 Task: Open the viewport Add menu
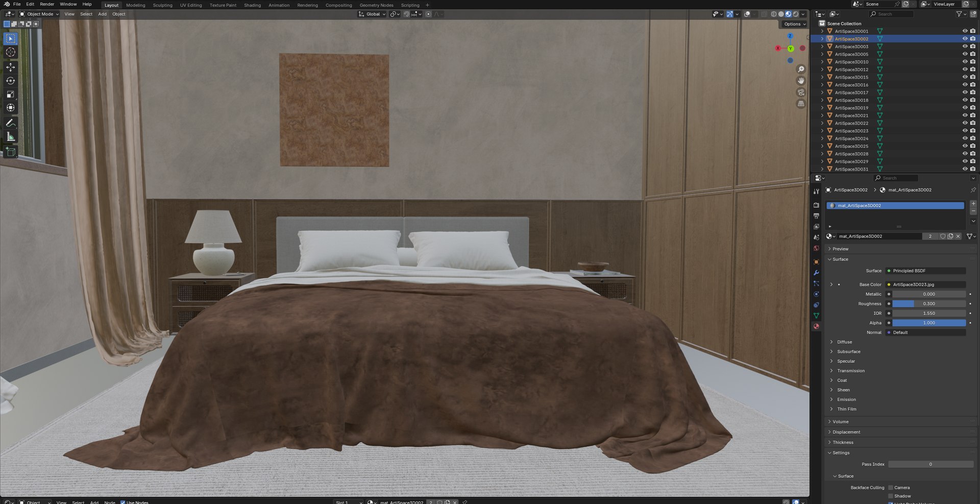[x=102, y=14]
